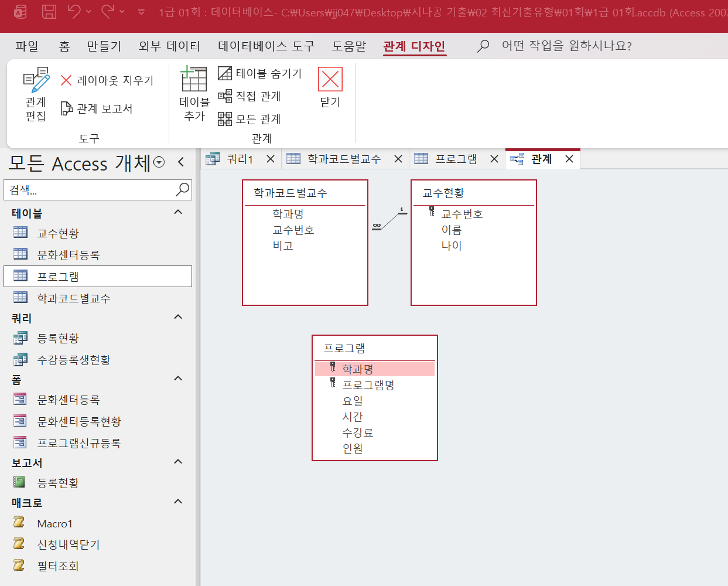Collapse the 매크로 group in the navigation pane
The width and height of the screenshot is (728, 586).
pos(178,502)
